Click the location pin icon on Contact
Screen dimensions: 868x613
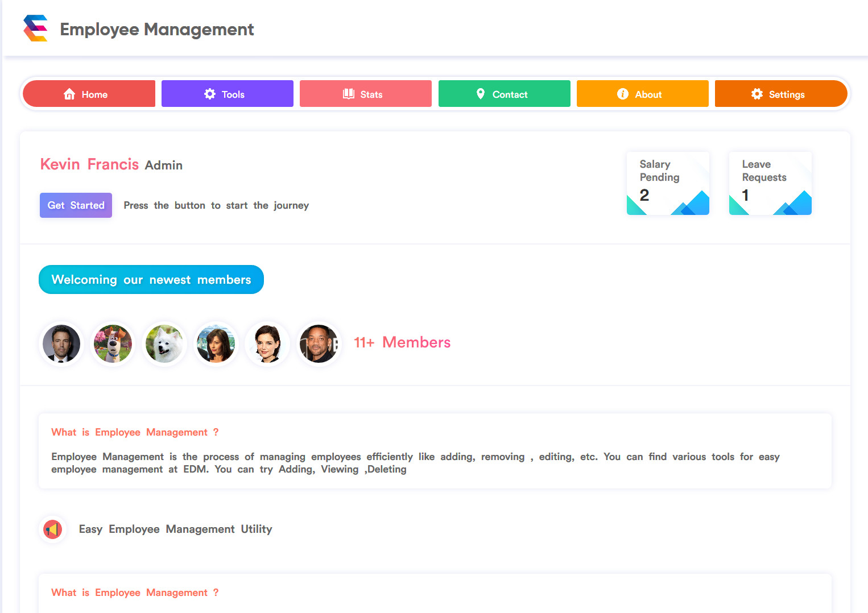click(481, 94)
